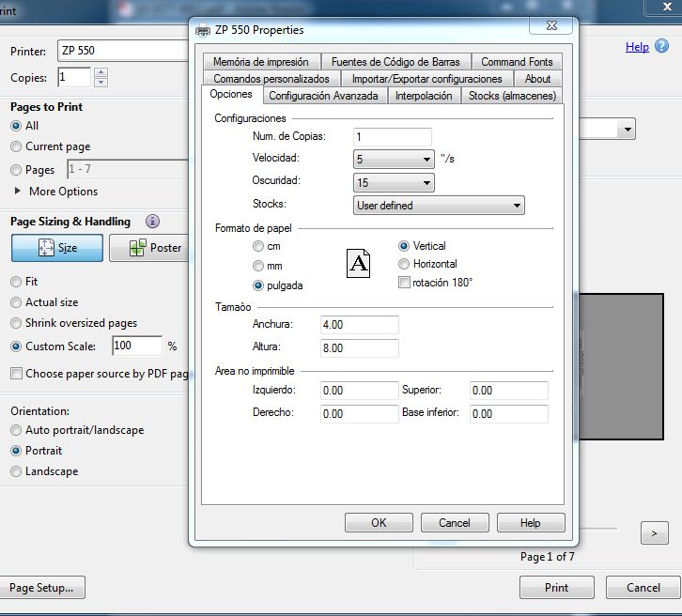Switch to Configuración Avanzada tab
682x616 pixels.
click(323, 96)
